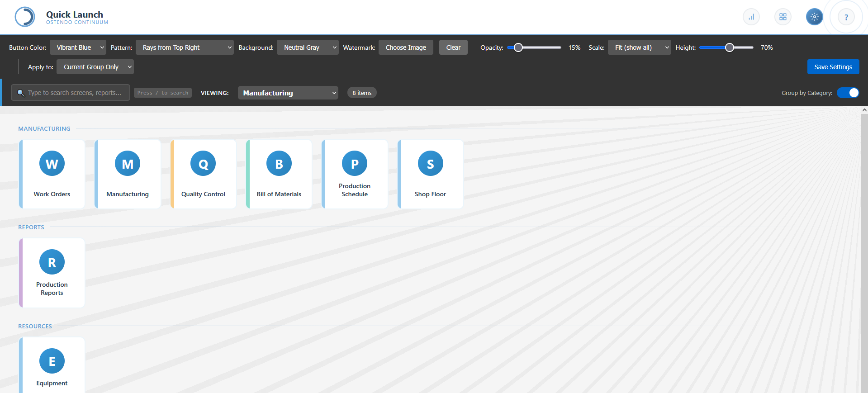Launch the Work Orders tile
This screenshot has width=868, height=393.
pos(52,174)
